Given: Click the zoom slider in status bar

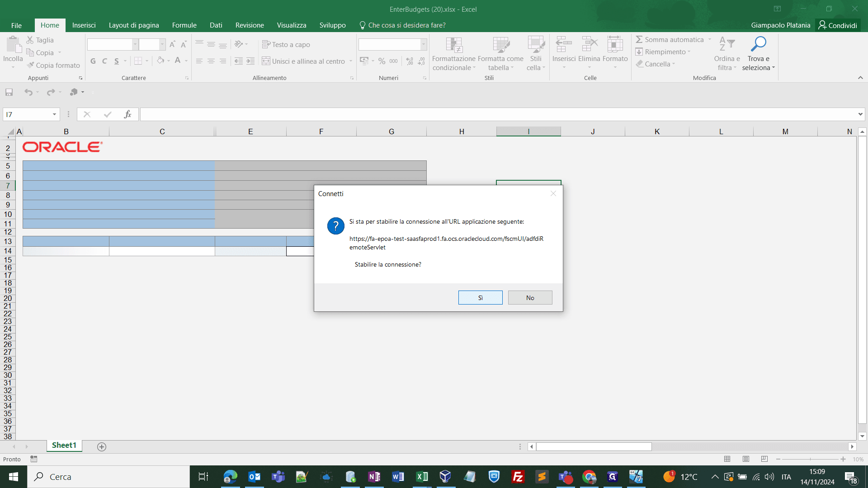Looking at the screenshot, I should [x=810, y=459].
